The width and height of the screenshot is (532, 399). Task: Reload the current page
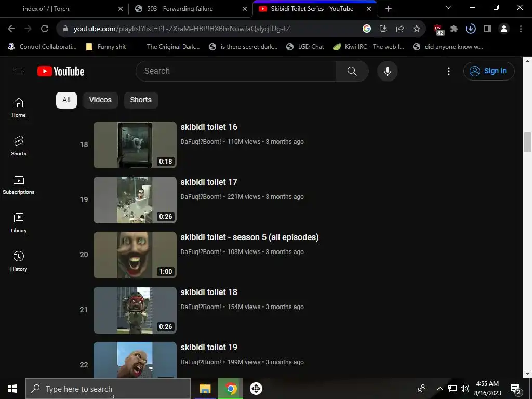click(x=45, y=29)
